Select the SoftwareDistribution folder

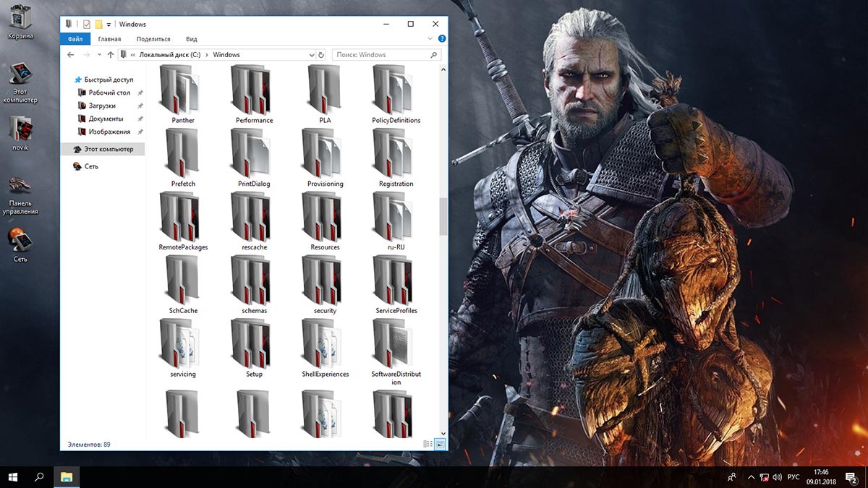click(x=396, y=352)
